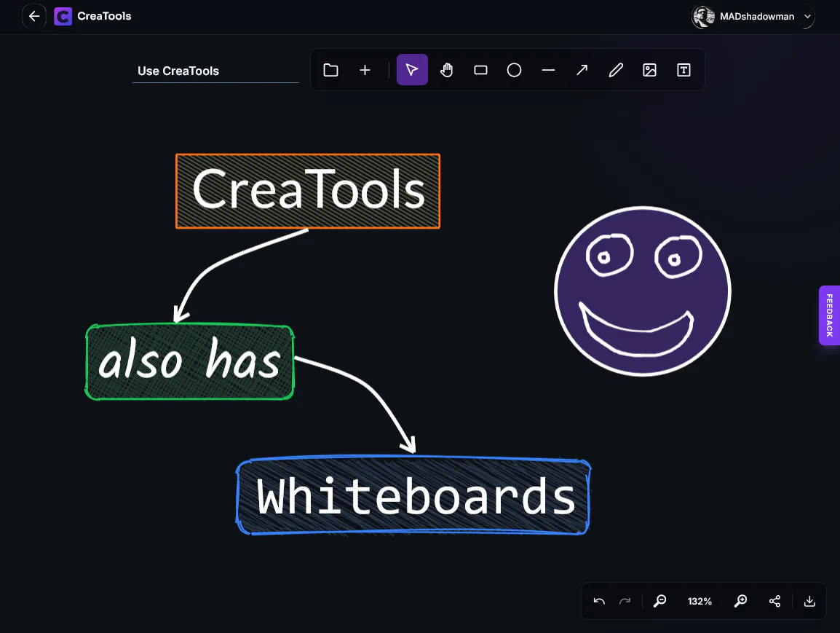The width and height of the screenshot is (840, 633).
Task: Undo the last action
Action: click(x=599, y=601)
